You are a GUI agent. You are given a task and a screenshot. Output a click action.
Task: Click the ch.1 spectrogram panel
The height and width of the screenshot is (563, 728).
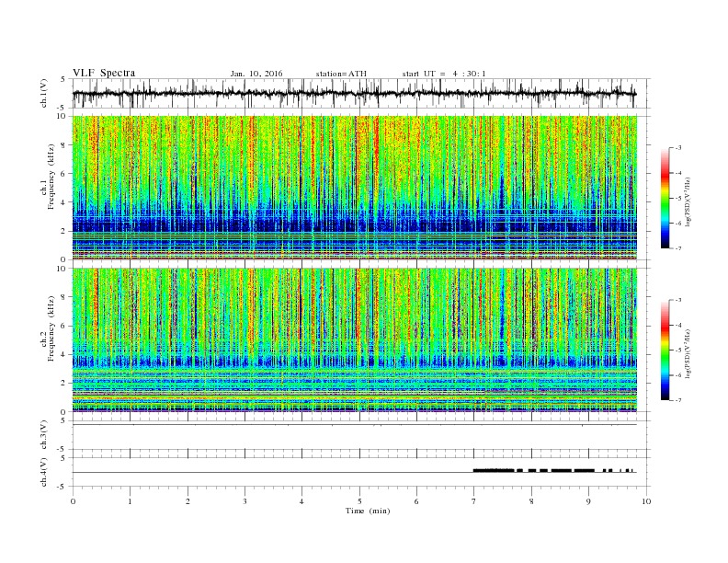(355, 188)
